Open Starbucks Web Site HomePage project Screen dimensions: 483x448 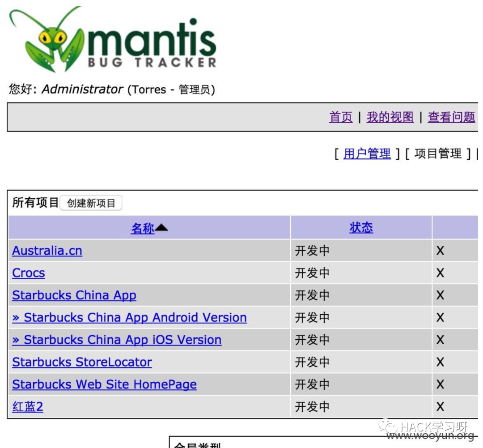tap(104, 384)
